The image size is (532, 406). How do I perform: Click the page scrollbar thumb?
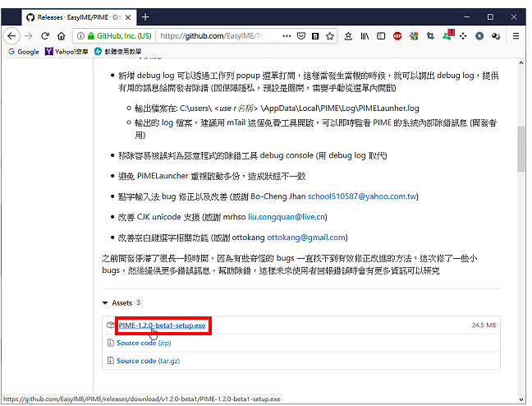point(521,149)
